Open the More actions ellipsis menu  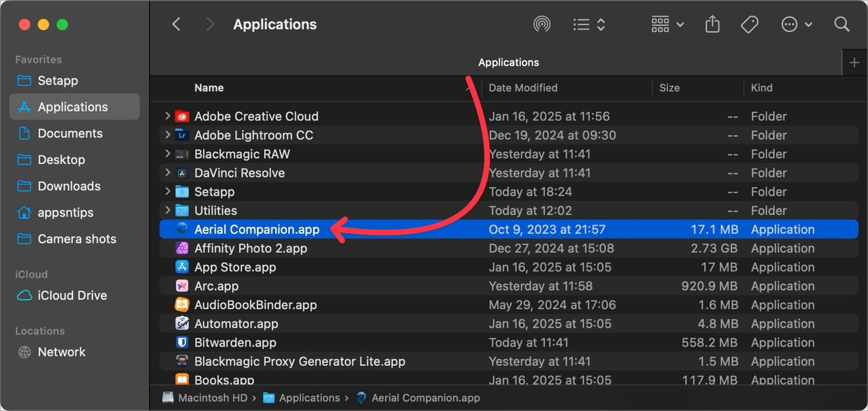coord(797,24)
